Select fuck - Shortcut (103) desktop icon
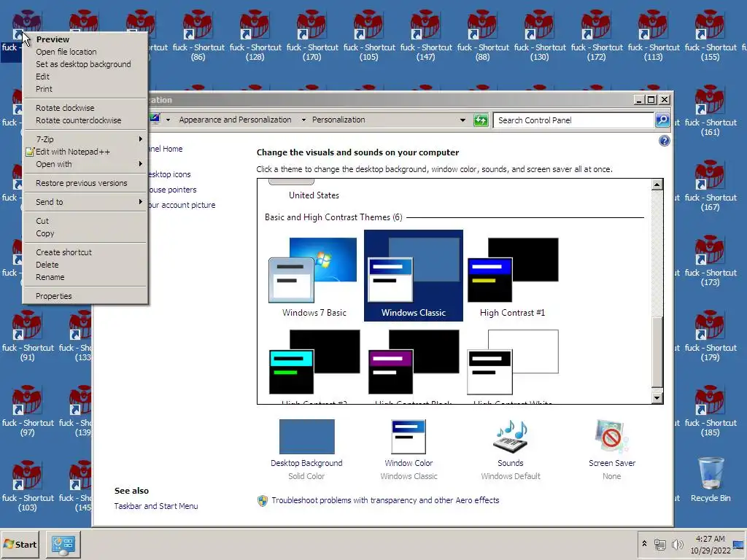This screenshot has width=747, height=560. [27, 486]
